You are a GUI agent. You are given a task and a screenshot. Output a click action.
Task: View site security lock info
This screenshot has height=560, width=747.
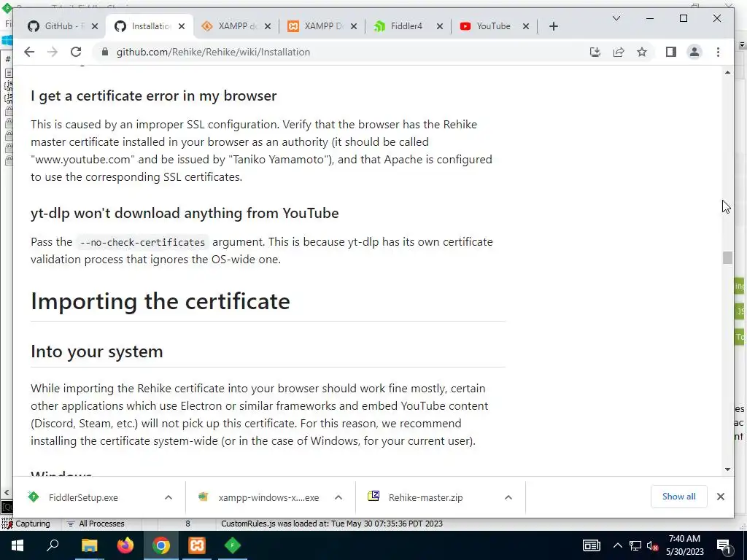click(x=105, y=52)
